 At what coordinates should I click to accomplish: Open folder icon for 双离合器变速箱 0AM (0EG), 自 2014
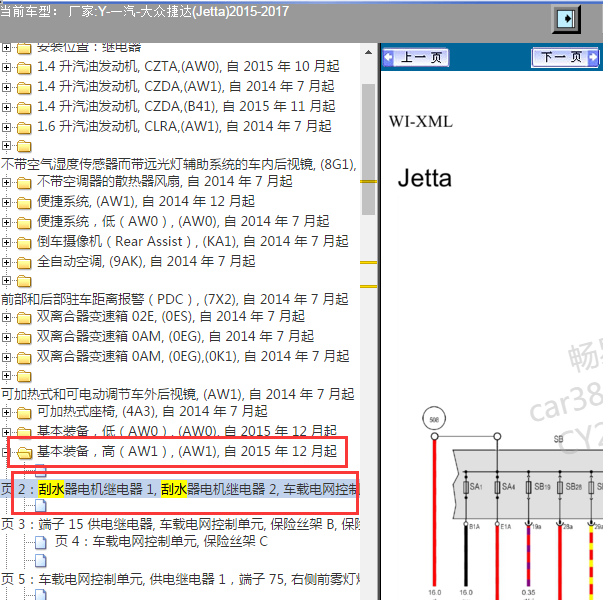tap(24, 338)
